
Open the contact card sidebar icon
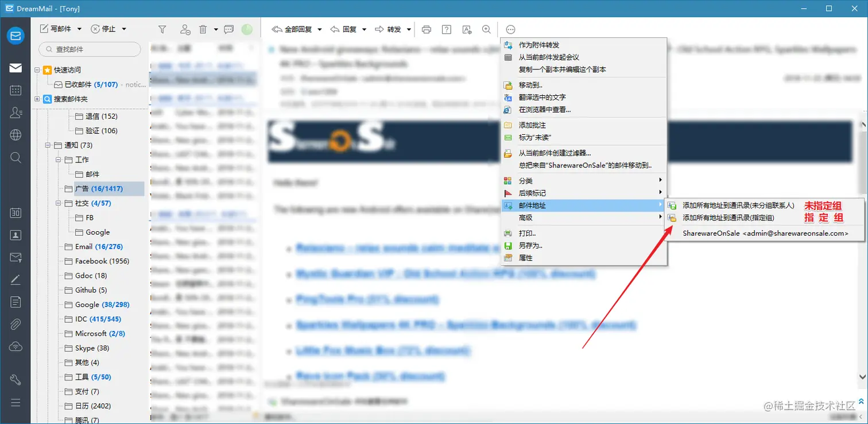coord(15,235)
